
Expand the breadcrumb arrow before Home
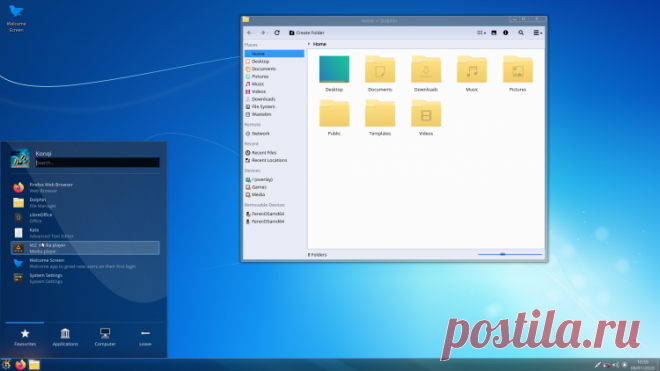(309, 44)
